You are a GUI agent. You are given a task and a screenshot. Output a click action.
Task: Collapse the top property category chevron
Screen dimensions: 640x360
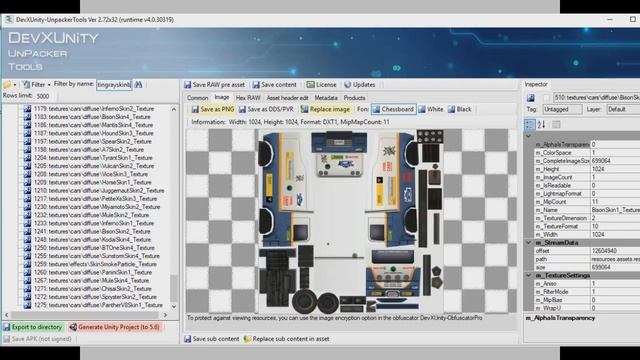pyautogui.click(x=529, y=136)
